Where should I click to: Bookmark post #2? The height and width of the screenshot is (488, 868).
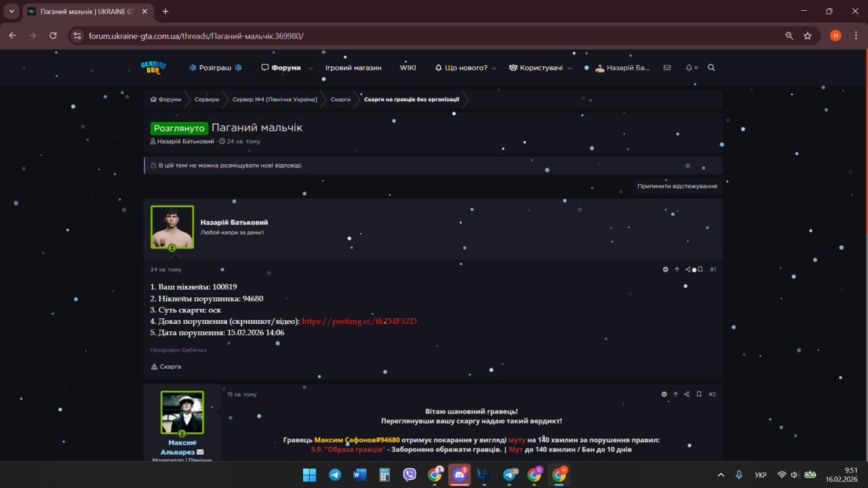[698, 394]
